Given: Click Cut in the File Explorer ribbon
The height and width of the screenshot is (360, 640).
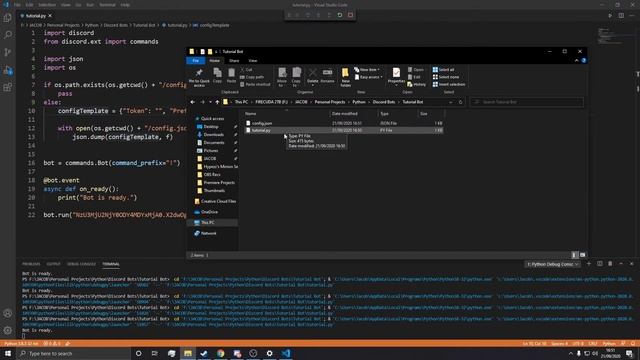Looking at the screenshot, I should pyautogui.click(x=246, y=70).
